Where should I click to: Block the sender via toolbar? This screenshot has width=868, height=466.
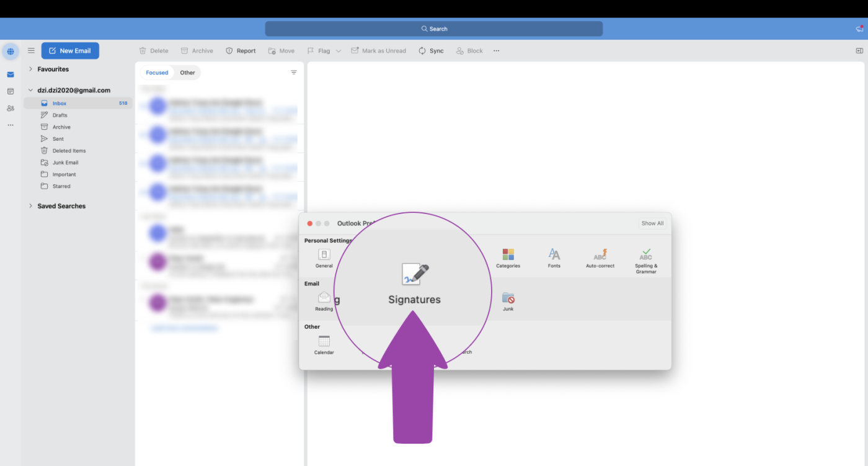(x=469, y=51)
